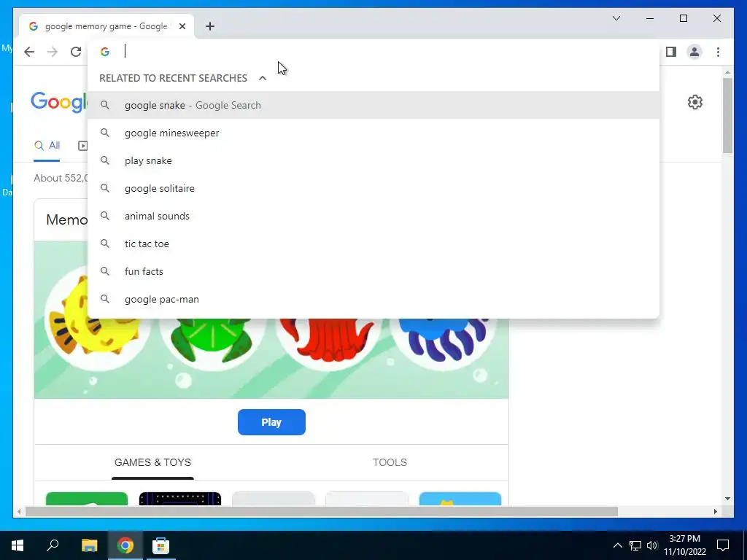Open Windows taskbar search

53,545
